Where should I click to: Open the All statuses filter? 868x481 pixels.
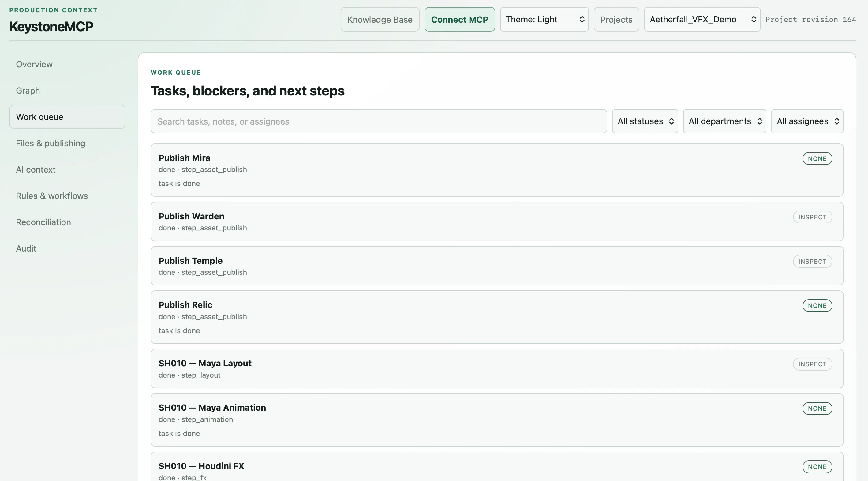(x=645, y=121)
